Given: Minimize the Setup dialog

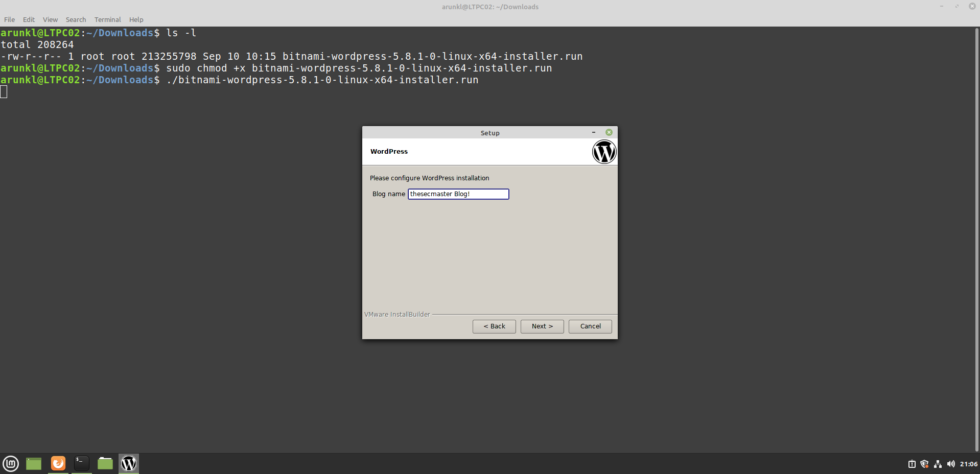Looking at the screenshot, I should (x=594, y=132).
